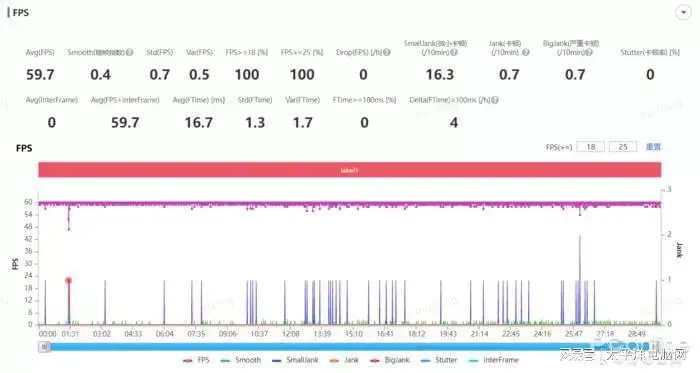Open help icon next to Delta(FTime)>100ms [/h]
The image size is (700, 373).
(x=495, y=100)
